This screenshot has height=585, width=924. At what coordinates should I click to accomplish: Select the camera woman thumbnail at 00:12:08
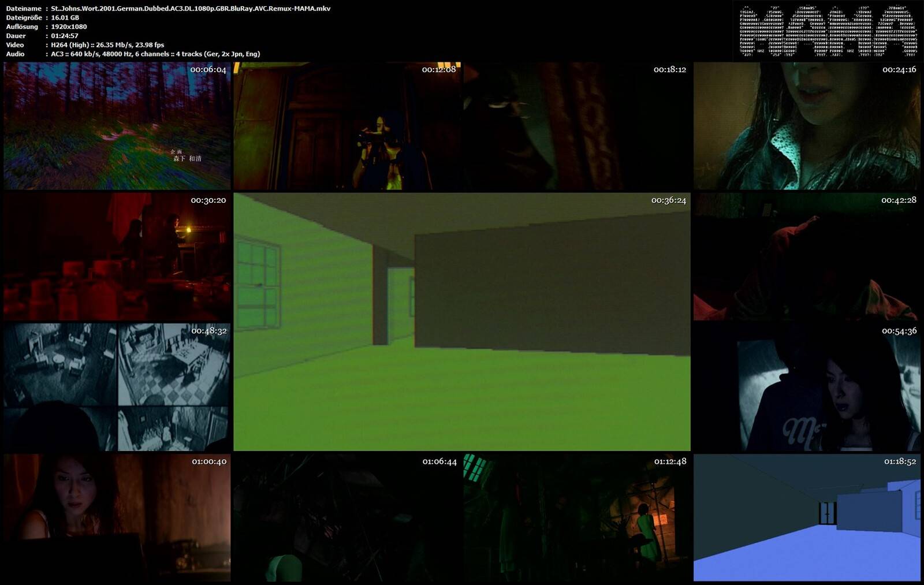[348, 126]
